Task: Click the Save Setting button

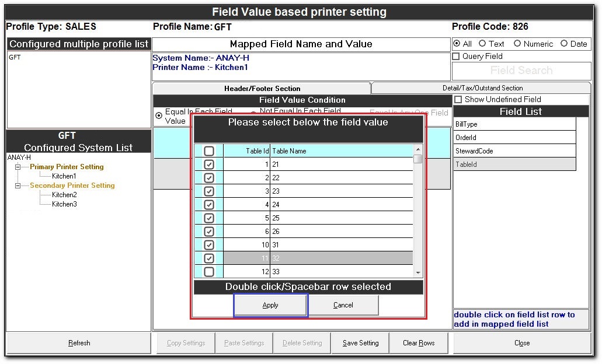Action: 360,343
